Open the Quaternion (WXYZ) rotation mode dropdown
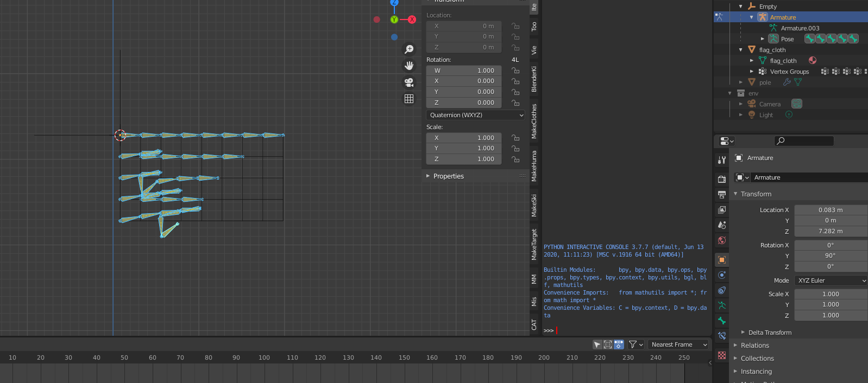 point(476,115)
